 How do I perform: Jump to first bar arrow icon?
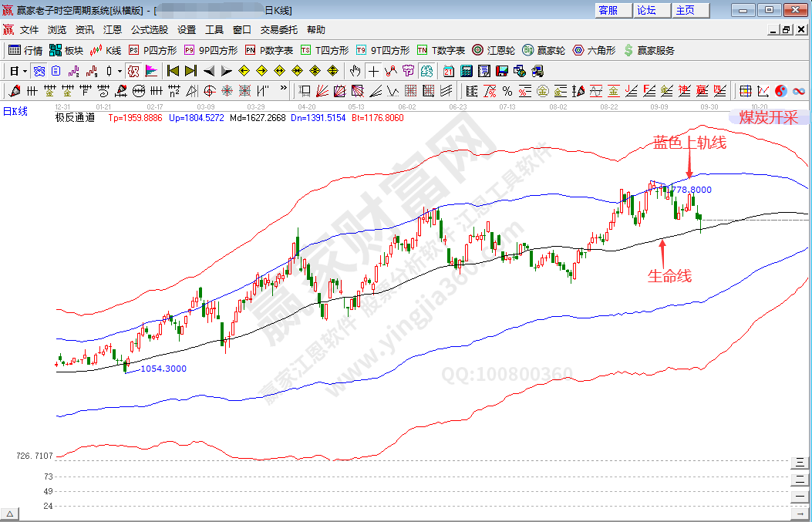pyautogui.click(x=173, y=71)
